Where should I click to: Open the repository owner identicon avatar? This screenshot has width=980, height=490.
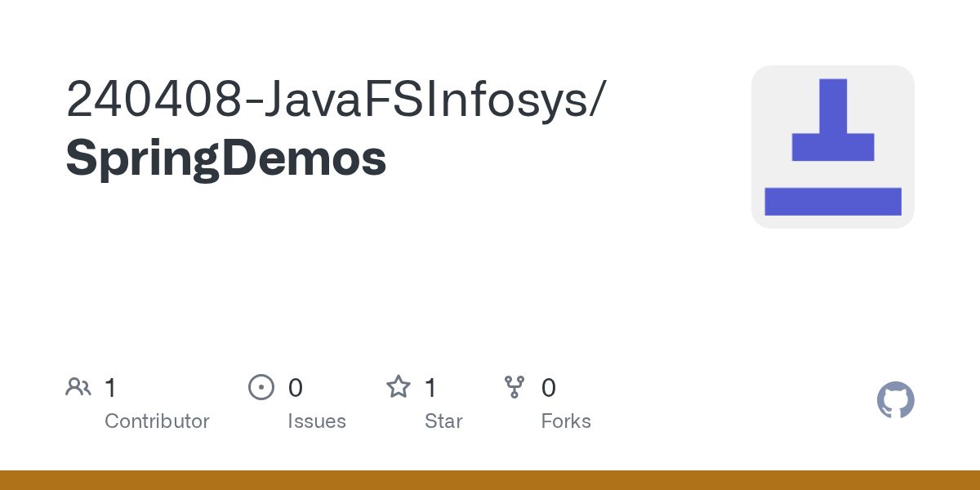833,147
